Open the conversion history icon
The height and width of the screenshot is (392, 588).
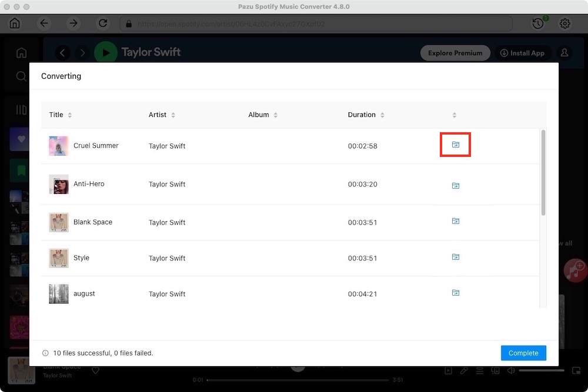pos(538,24)
